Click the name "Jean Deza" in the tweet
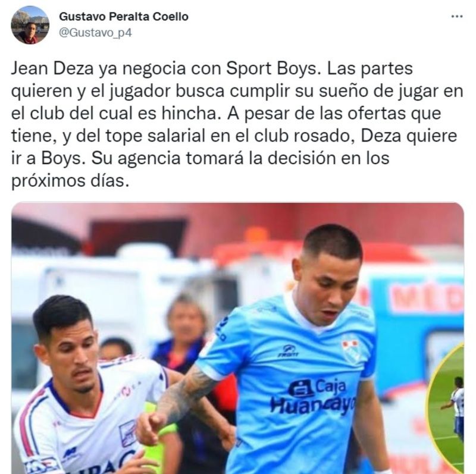Image resolution: width=476 pixels, height=474 pixels. point(52,68)
